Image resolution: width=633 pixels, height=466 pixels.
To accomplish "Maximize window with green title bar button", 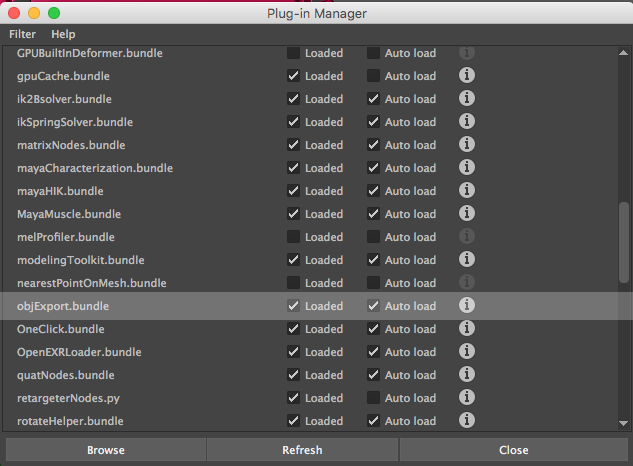I will point(54,13).
